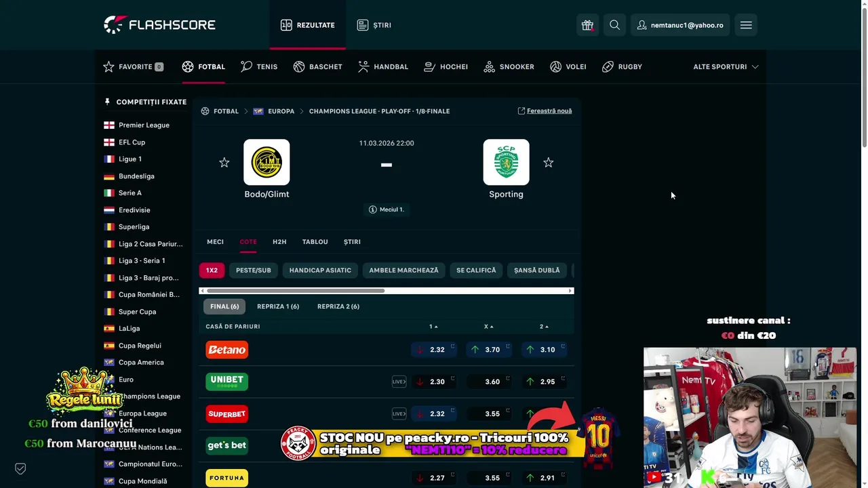
Task: Select TENIS sport in nav
Action: (259, 66)
